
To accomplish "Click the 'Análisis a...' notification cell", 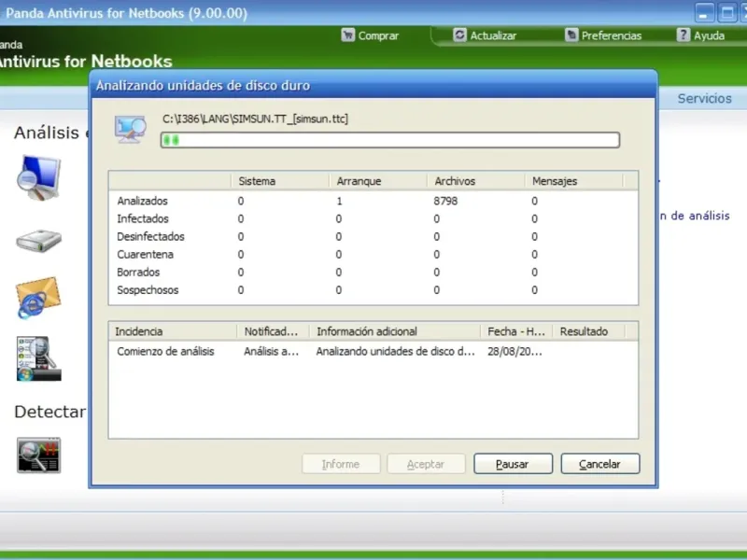I will [271, 352].
